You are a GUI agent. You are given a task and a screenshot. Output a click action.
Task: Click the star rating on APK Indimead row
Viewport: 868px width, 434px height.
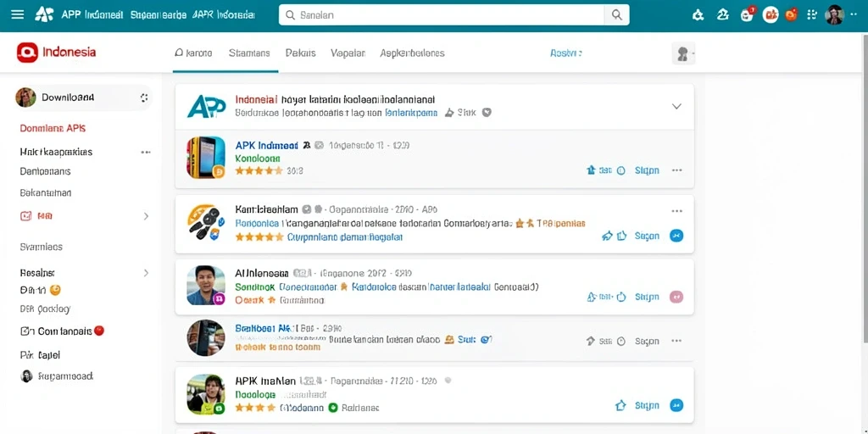click(259, 171)
